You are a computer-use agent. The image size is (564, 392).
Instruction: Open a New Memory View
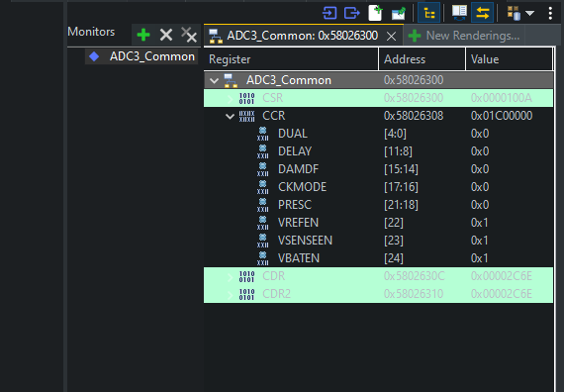(x=375, y=13)
